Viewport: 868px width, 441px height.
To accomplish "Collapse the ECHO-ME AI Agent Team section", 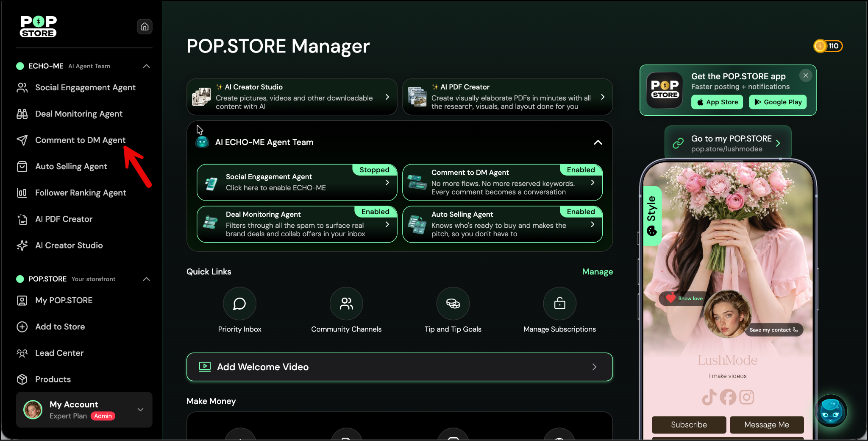I will pyautogui.click(x=147, y=66).
